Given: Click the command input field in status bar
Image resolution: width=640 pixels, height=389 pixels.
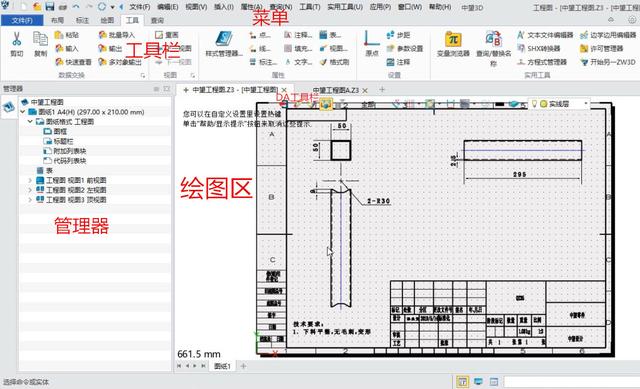Looking at the screenshot, I should 571,382.
